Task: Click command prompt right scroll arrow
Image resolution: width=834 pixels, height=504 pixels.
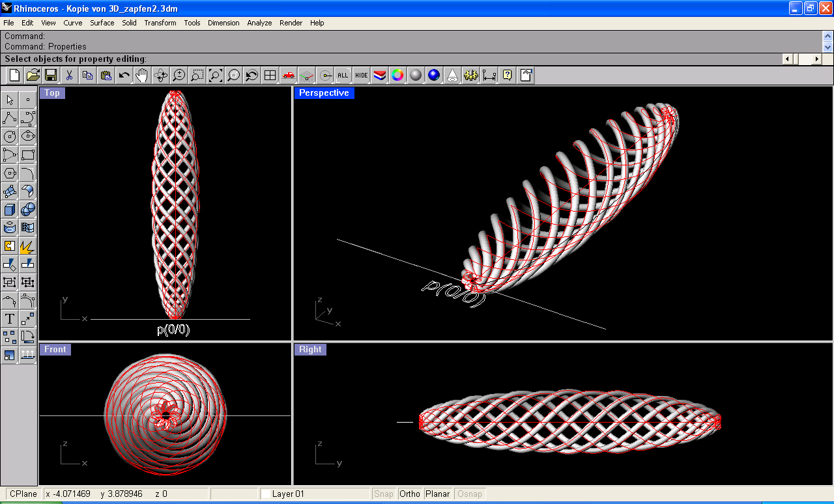Action: click(816, 59)
